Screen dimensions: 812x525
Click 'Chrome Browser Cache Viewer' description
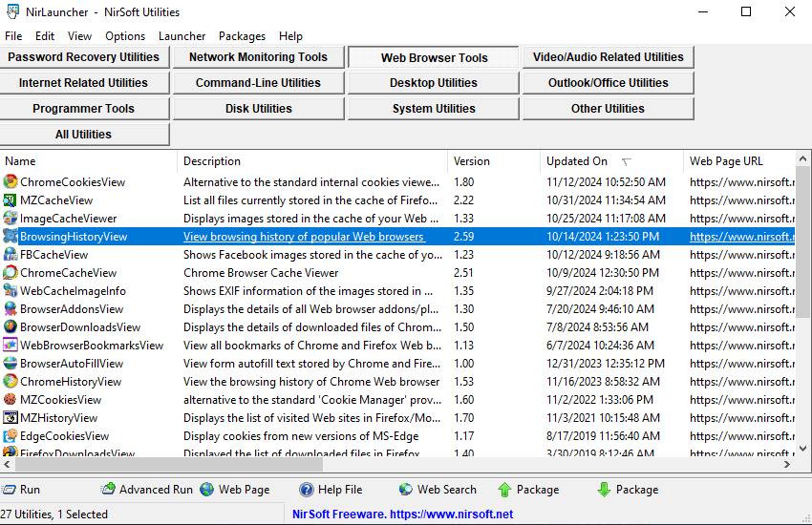pos(261,273)
